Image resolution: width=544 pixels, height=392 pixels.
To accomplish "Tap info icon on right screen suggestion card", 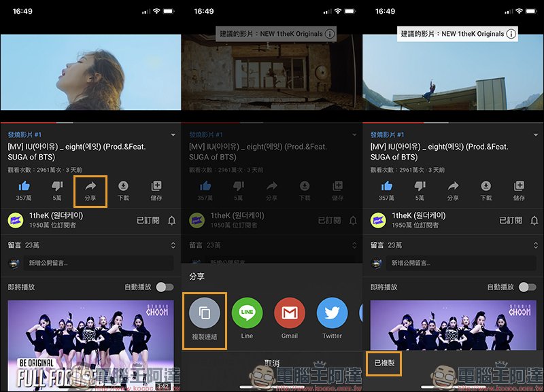I will tap(511, 34).
